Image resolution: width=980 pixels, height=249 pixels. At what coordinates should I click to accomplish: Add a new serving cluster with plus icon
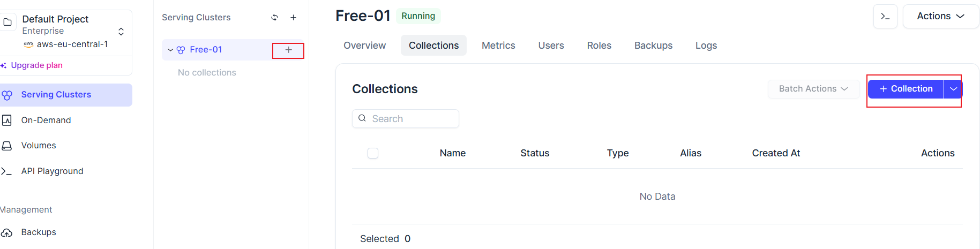pos(293,17)
